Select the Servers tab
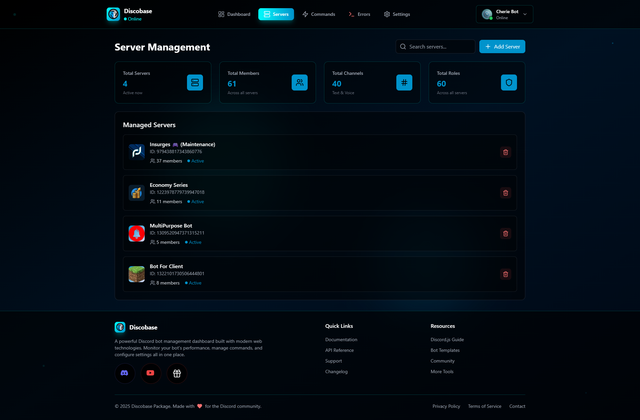The width and height of the screenshot is (640, 420). 276,14
